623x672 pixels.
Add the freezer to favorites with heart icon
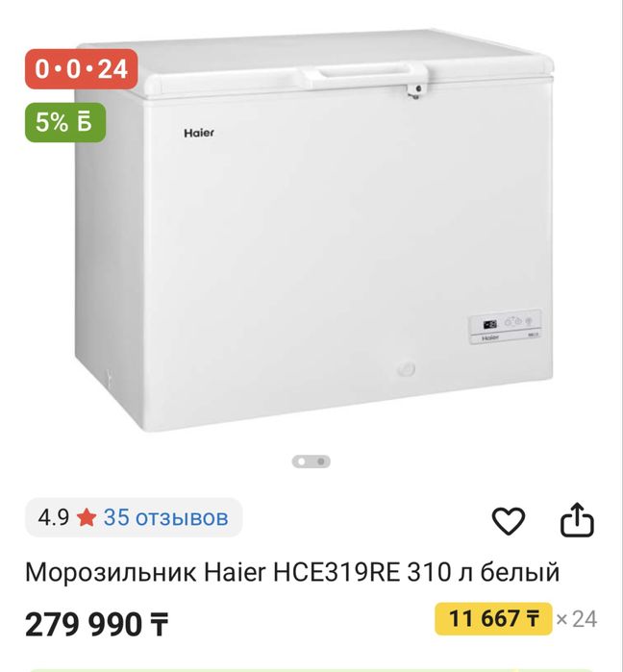tap(509, 521)
